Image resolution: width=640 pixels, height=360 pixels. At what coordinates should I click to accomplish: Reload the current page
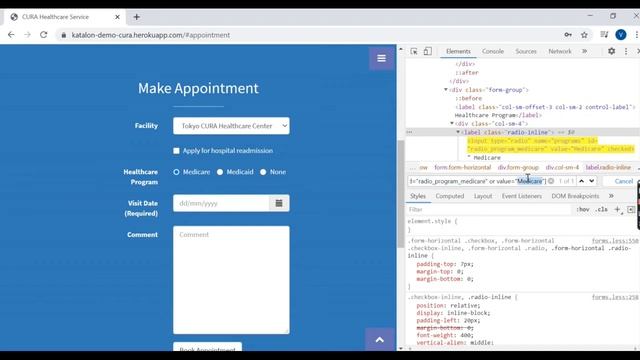click(44, 35)
